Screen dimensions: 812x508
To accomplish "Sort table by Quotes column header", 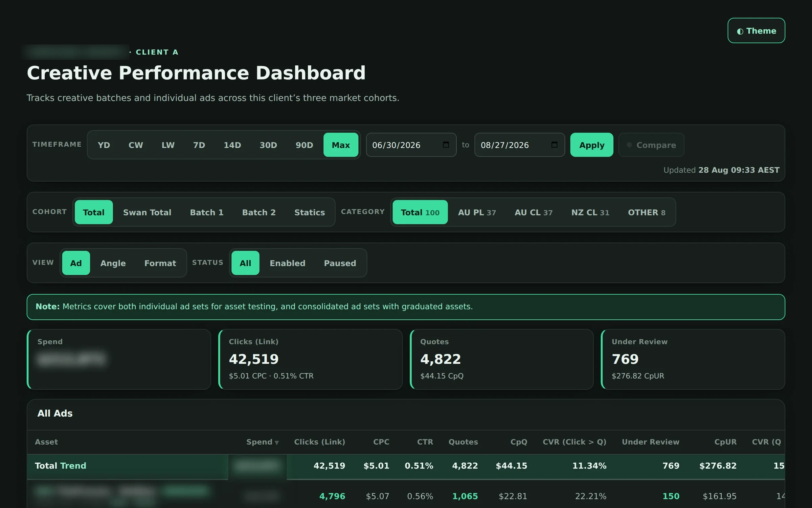I will point(463,442).
